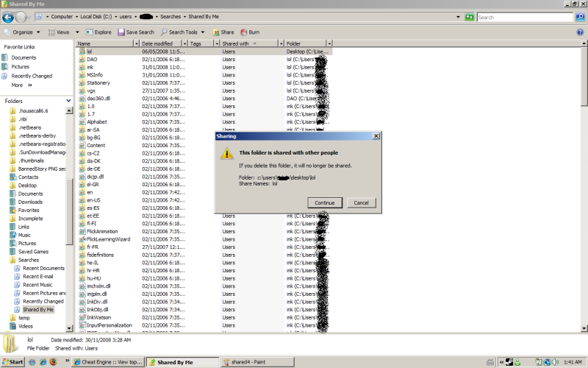Screen dimensions: 588x368
Task: Open Firefox from the quick launch bar
Action: [x=52, y=362]
